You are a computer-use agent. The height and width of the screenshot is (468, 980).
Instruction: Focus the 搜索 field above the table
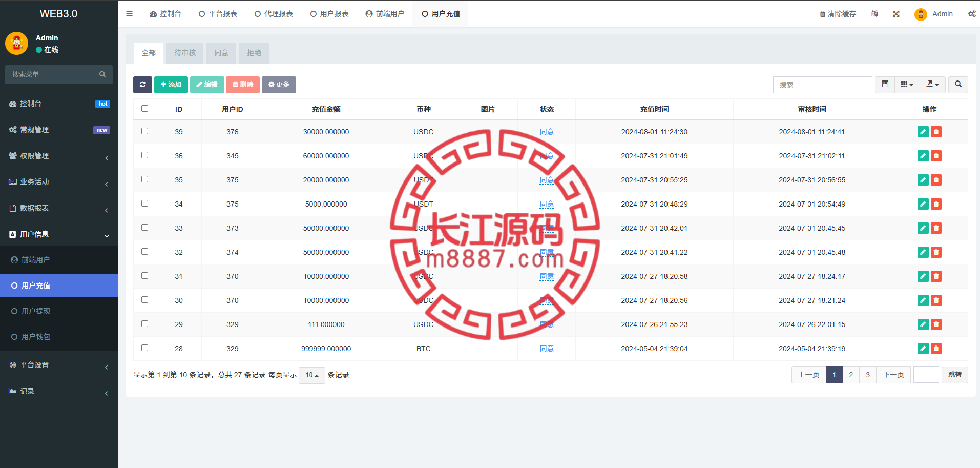click(822, 85)
